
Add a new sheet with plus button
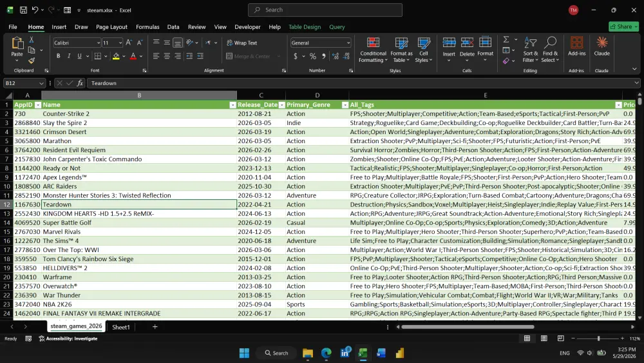pyautogui.click(x=155, y=326)
